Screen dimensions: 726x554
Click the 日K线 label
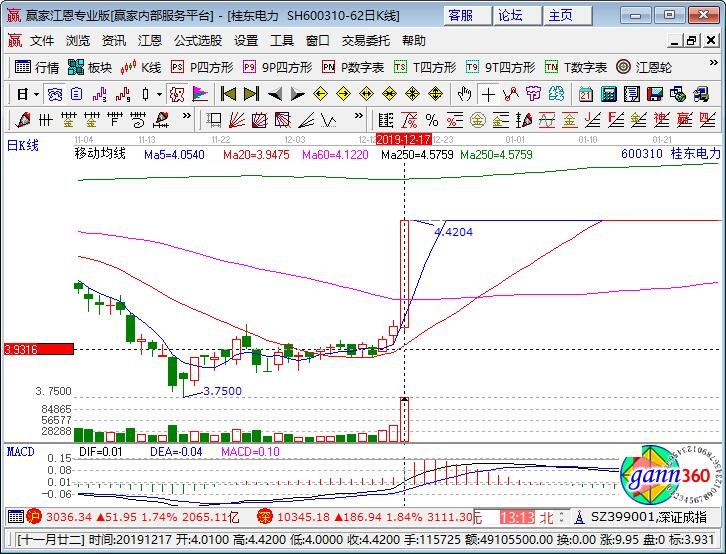pos(23,146)
